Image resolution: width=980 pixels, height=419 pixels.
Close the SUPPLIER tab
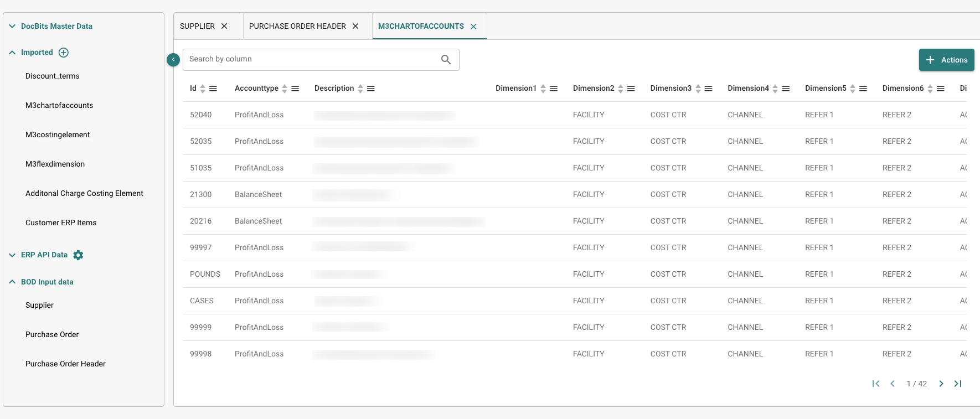pyautogui.click(x=224, y=26)
